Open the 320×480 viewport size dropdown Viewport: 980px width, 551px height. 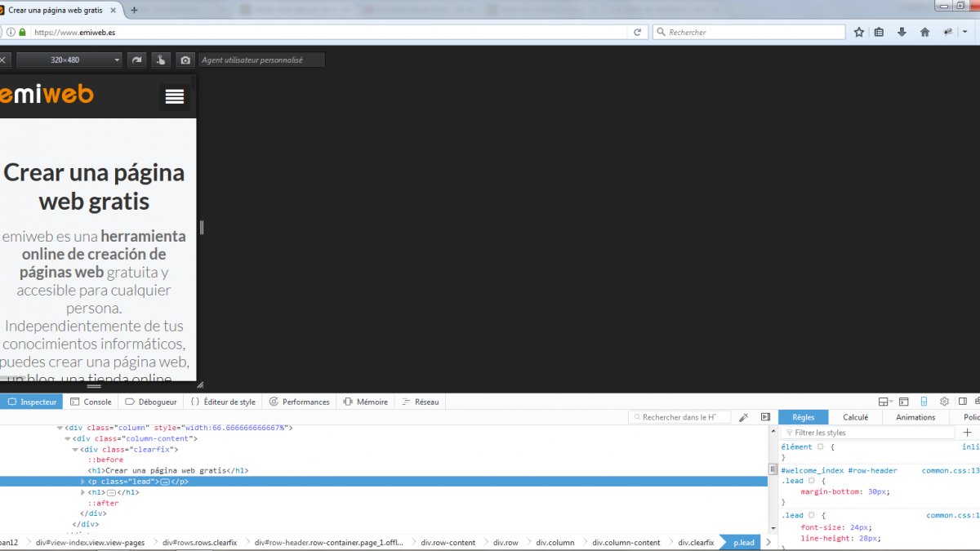click(69, 60)
